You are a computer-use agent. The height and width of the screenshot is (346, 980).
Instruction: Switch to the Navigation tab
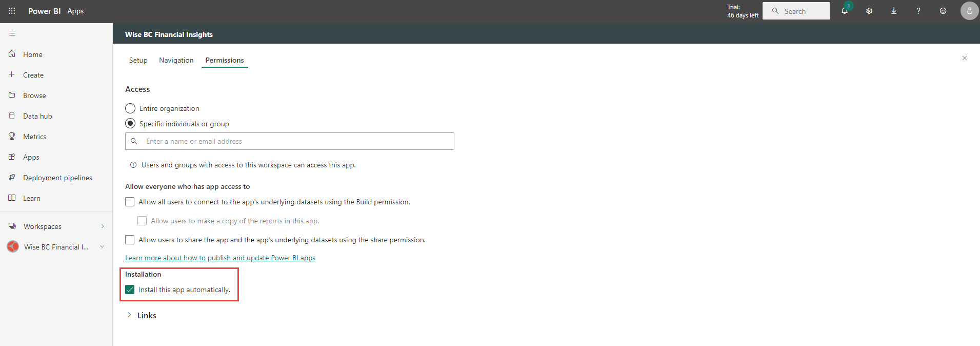[176, 60]
